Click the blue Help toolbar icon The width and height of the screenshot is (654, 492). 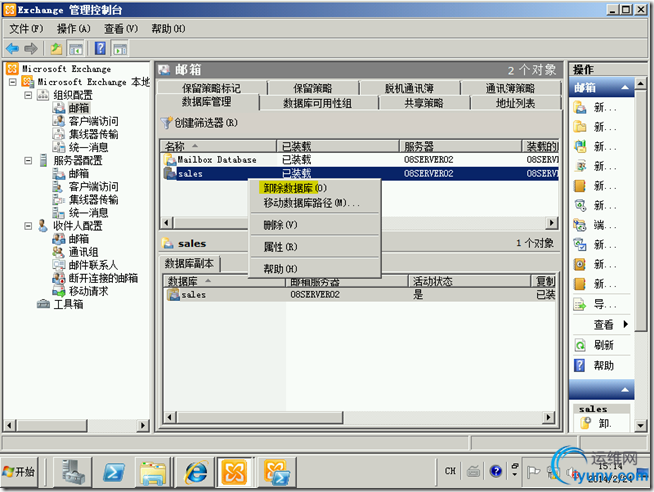[x=100, y=48]
